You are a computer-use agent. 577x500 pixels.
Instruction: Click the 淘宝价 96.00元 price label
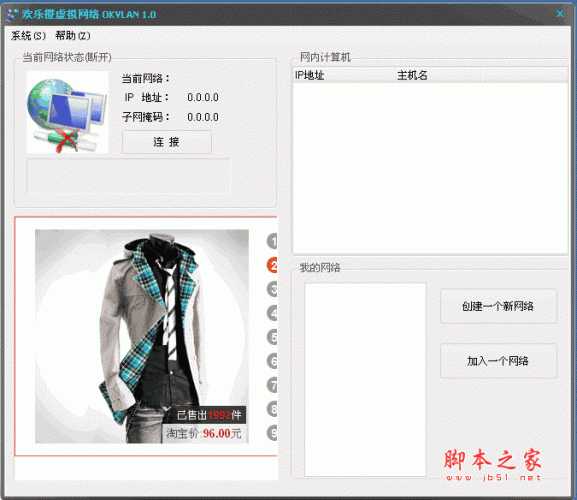pos(203,433)
